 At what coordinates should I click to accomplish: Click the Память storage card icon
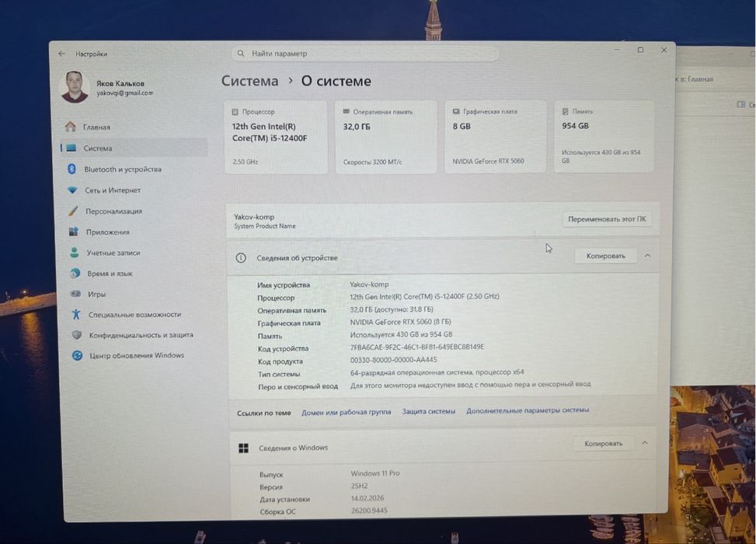click(565, 111)
